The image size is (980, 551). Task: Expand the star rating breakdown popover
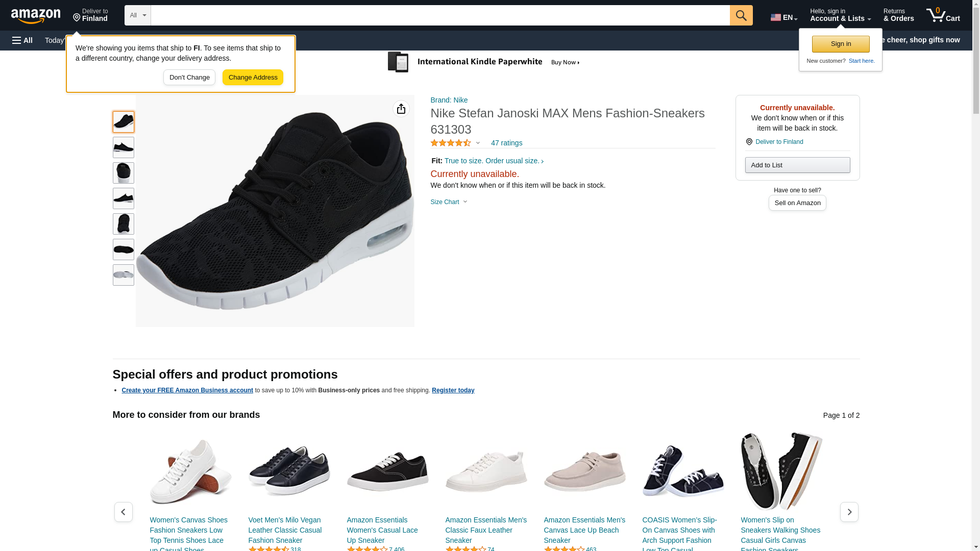tap(455, 143)
